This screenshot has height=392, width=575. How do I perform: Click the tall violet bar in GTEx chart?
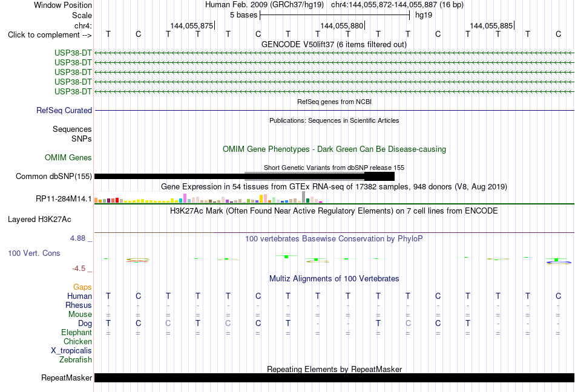[185, 198]
